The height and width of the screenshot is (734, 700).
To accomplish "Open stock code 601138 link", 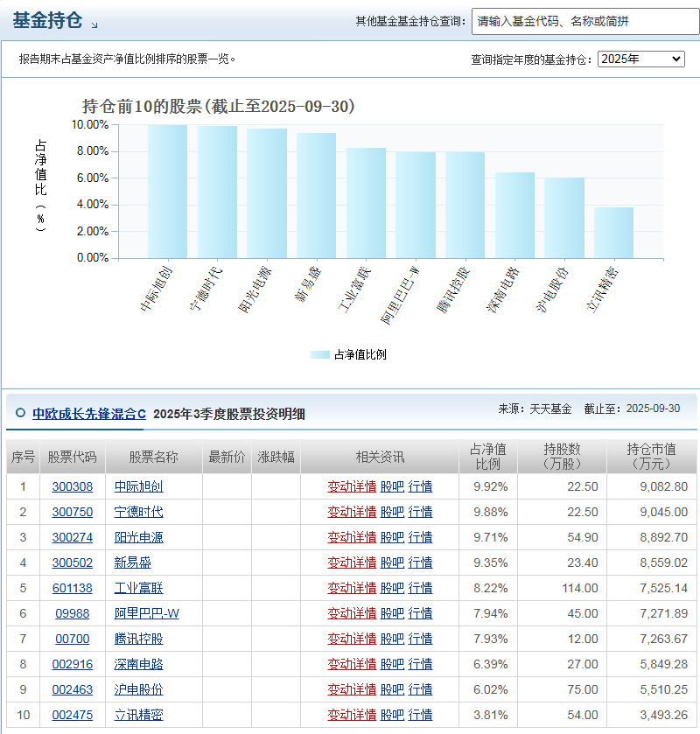I will point(72,589).
